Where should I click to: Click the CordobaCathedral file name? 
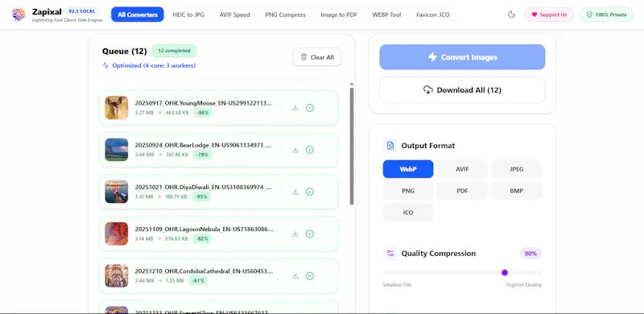coord(204,271)
